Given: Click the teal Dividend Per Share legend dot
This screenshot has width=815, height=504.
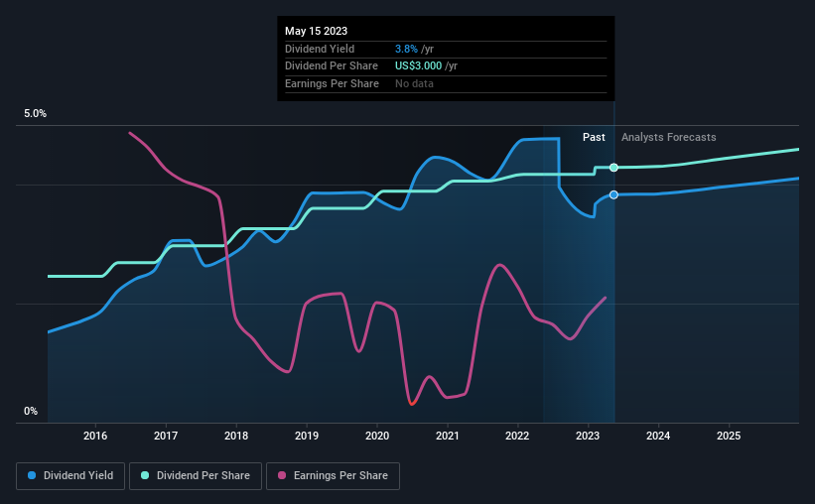Looking at the screenshot, I should pos(145,475).
